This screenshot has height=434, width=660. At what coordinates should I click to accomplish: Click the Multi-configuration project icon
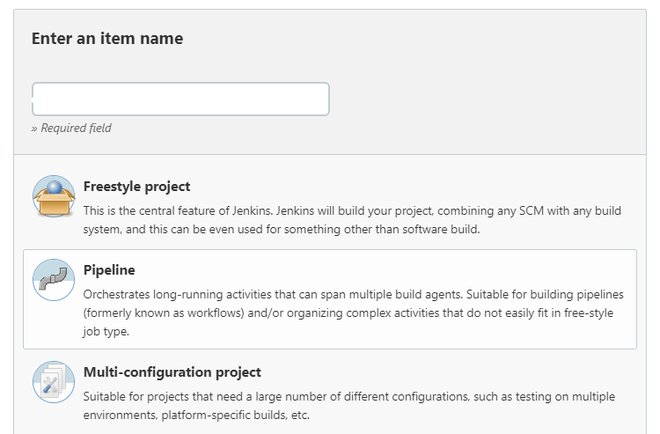[x=54, y=382]
